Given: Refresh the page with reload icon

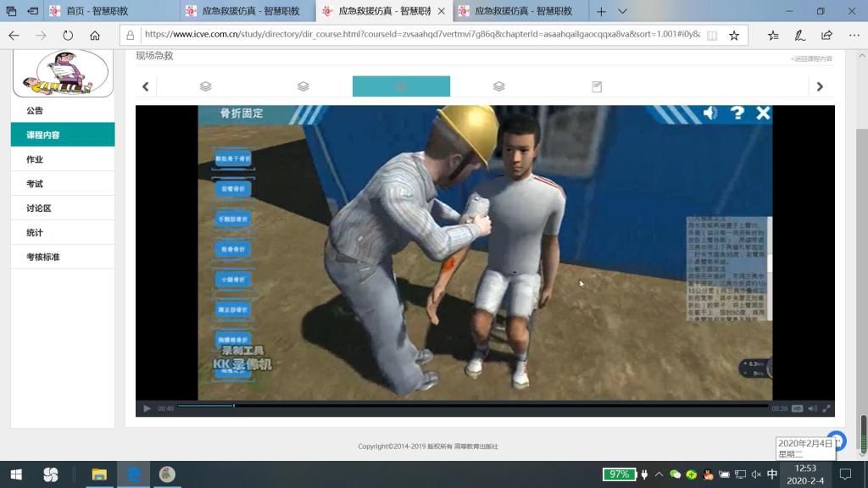Looking at the screenshot, I should 68,36.
